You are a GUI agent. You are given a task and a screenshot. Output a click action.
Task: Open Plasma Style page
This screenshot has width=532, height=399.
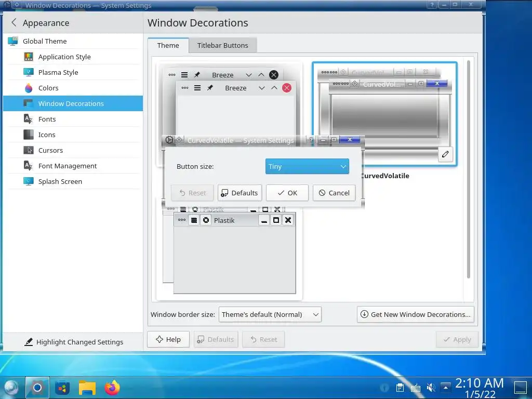click(73, 72)
